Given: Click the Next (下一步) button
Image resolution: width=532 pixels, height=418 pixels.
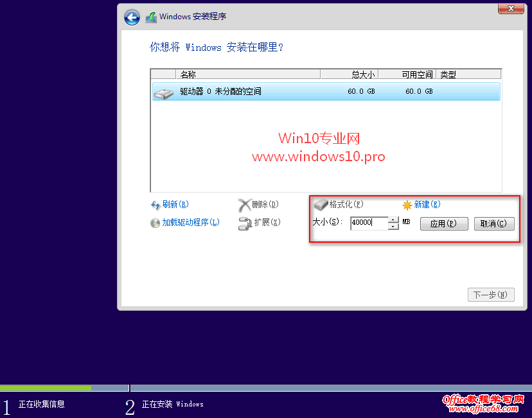Looking at the screenshot, I should click(x=490, y=294).
